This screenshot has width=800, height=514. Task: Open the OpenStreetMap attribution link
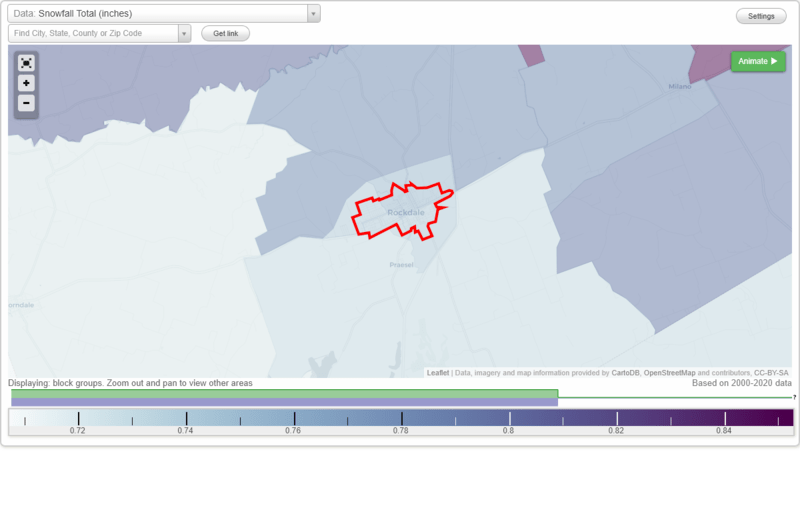669,373
